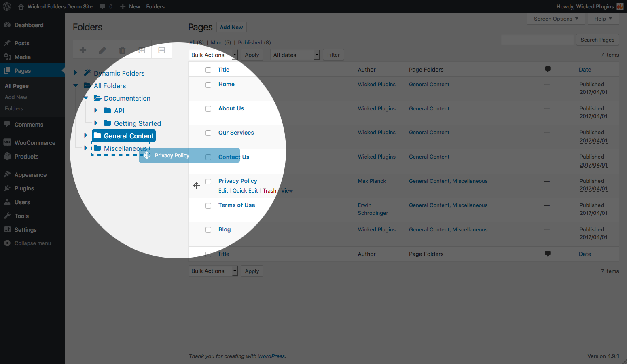Click the WordPress logo icon
This screenshot has width=627, height=364.
point(7,6)
